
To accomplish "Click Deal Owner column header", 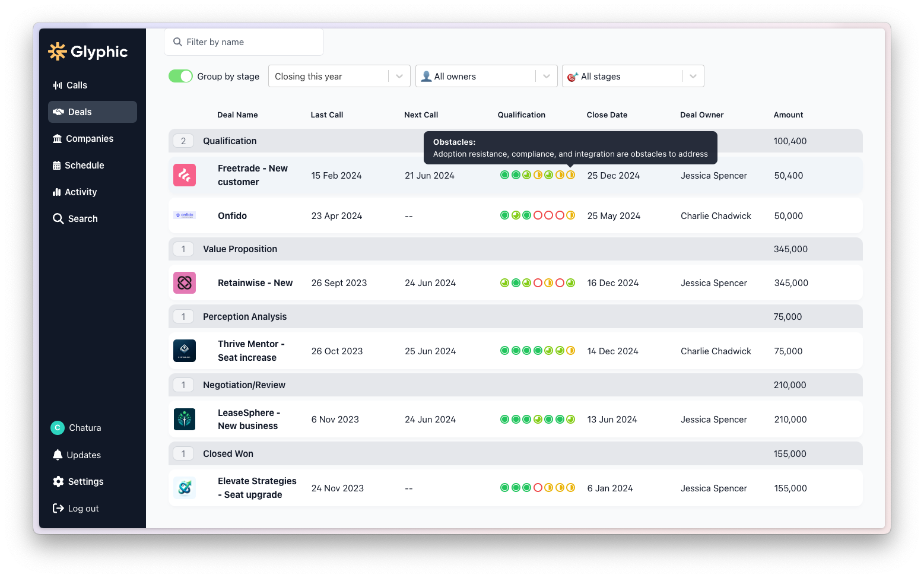I will (702, 115).
